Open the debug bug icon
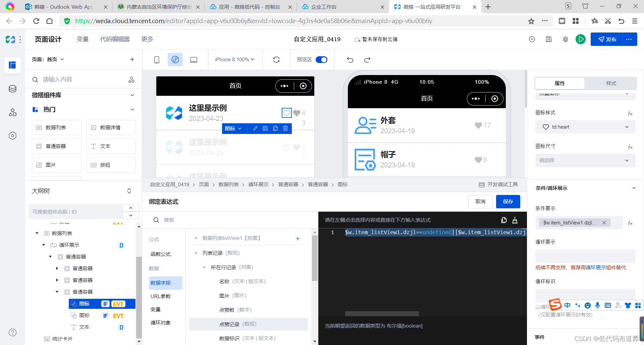The width and height of the screenshot is (644, 345). pyautogui.click(x=566, y=39)
